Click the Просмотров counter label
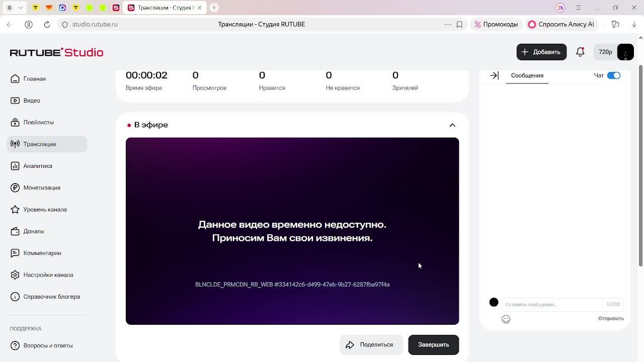 (209, 88)
